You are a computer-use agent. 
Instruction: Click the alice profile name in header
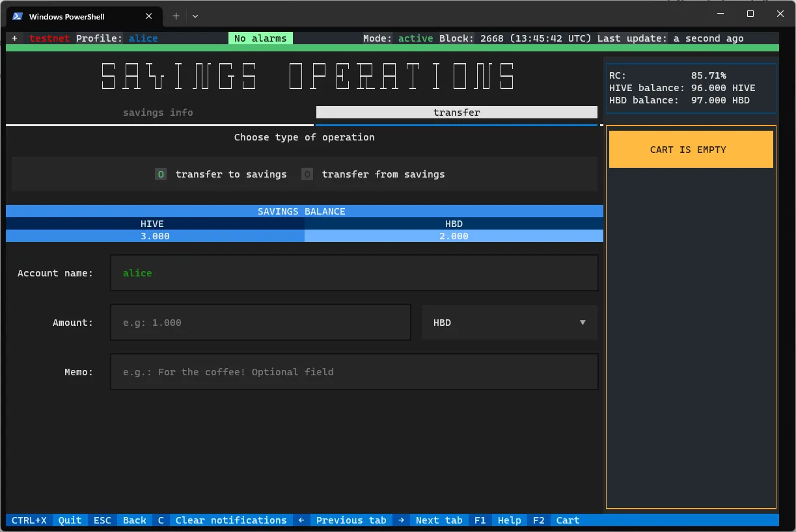click(143, 38)
